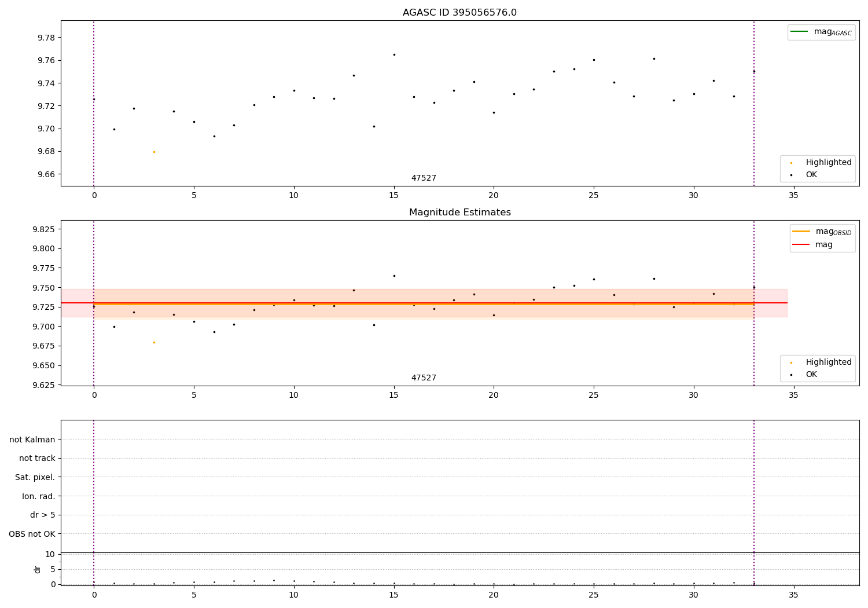868x608 pixels.
Task: Select the mag AGASC legend label in top plot
Action: (833, 32)
